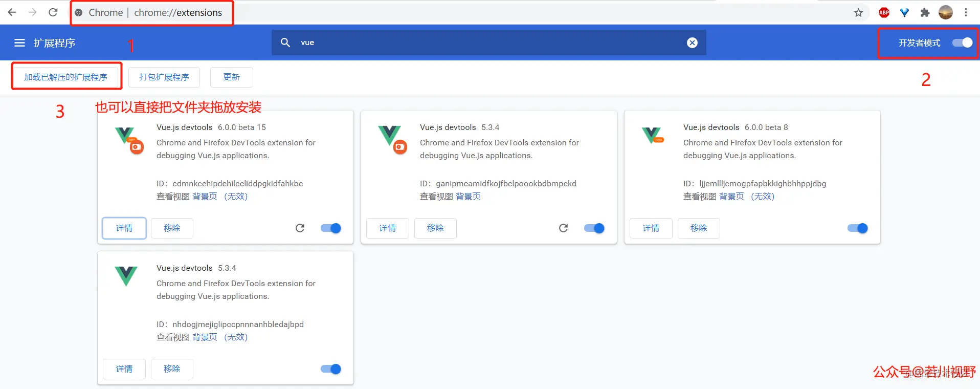The image size is (980, 389).
Task: Open 详情 for the ganipmcamid 5.3.4 extension
Action: [388, 228]
